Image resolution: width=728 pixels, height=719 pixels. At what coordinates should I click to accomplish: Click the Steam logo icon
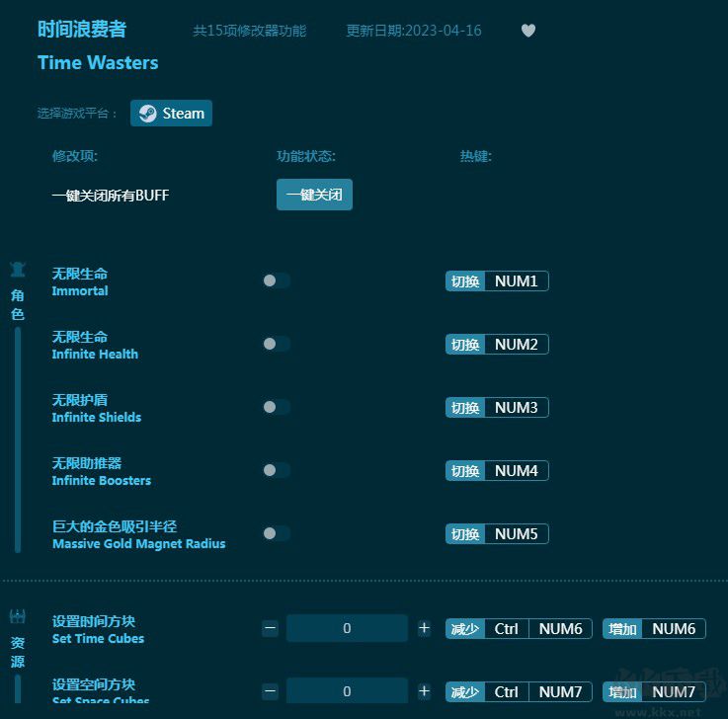coord(147,114)
